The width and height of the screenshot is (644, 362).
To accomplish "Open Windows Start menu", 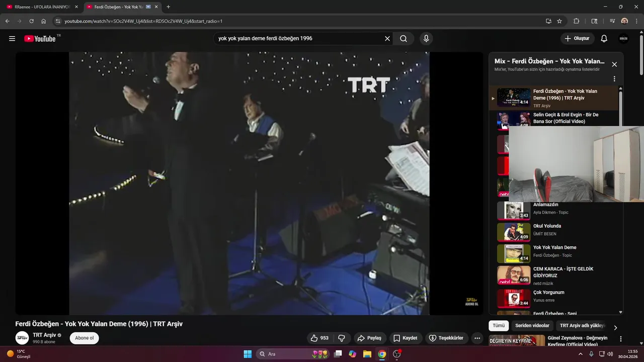I will coord(248,354).
